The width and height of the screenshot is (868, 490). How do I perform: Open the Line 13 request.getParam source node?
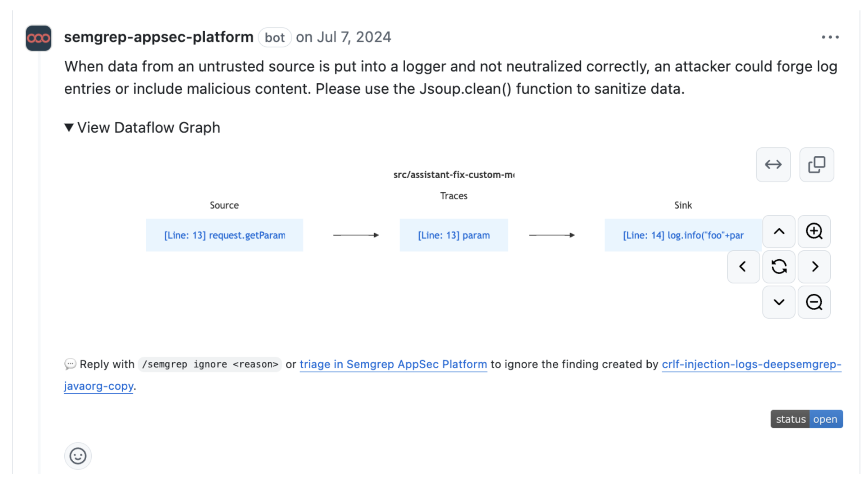click(x=225, y=235)
